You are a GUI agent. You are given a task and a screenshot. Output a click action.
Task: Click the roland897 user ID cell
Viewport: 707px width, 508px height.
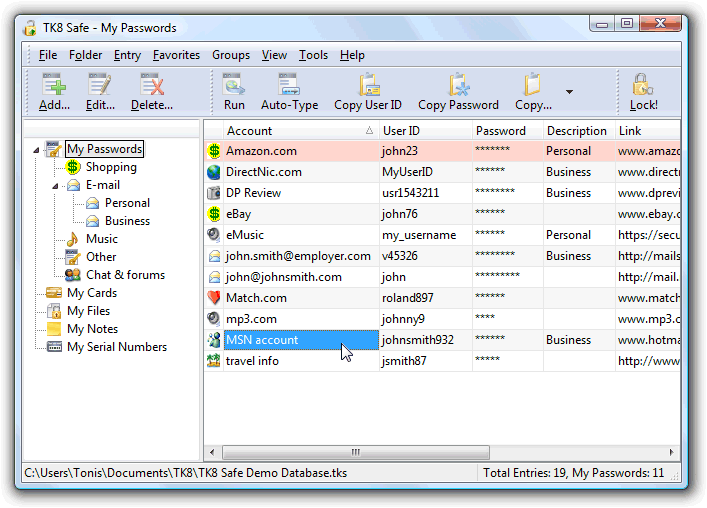pos(426,298)
